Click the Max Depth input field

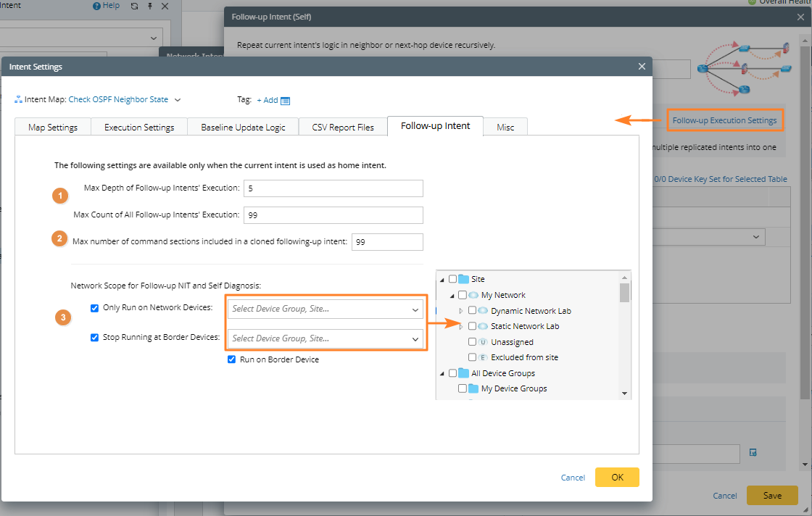click(333, 188)
